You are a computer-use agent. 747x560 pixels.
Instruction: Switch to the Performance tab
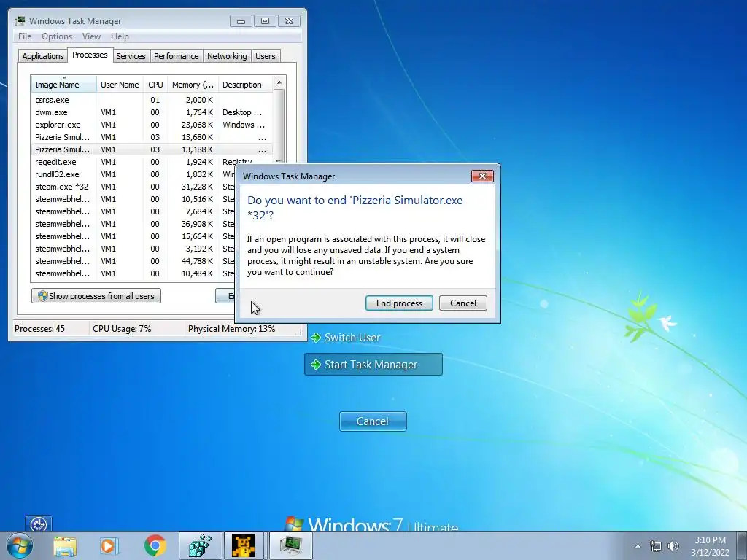coord(177,56)
